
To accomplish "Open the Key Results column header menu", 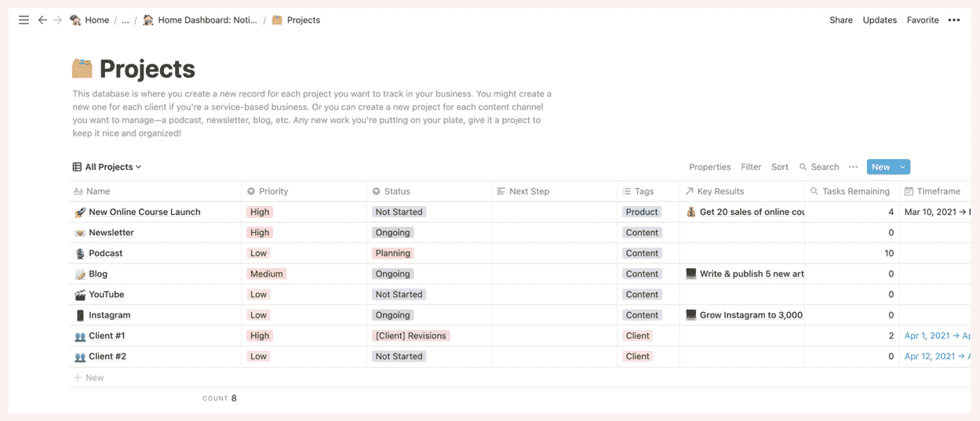I will [741, 191].
